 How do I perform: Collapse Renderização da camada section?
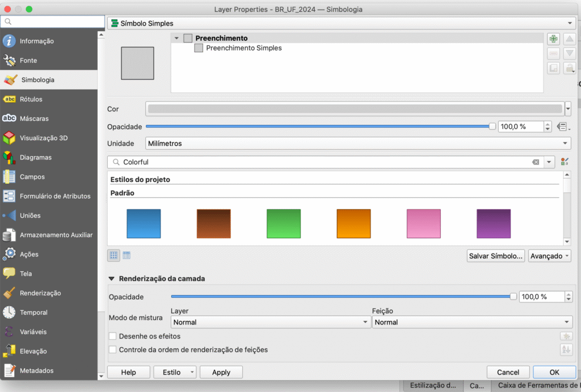[x=112, y=279]
